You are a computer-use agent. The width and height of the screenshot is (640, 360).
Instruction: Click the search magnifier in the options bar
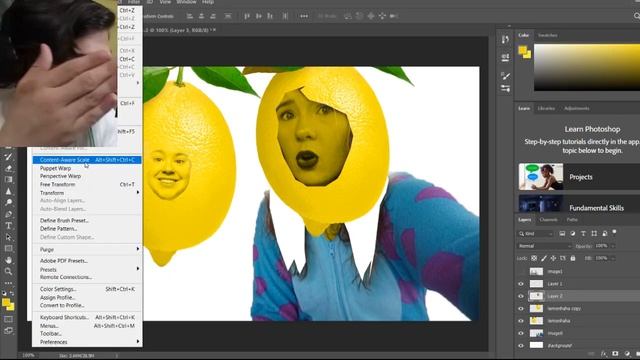[636, 16]
